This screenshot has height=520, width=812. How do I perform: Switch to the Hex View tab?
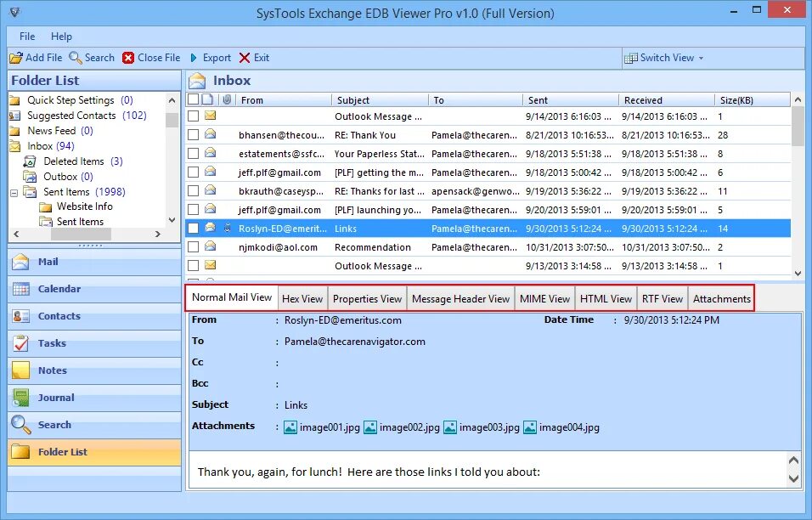tap(302, 299)
